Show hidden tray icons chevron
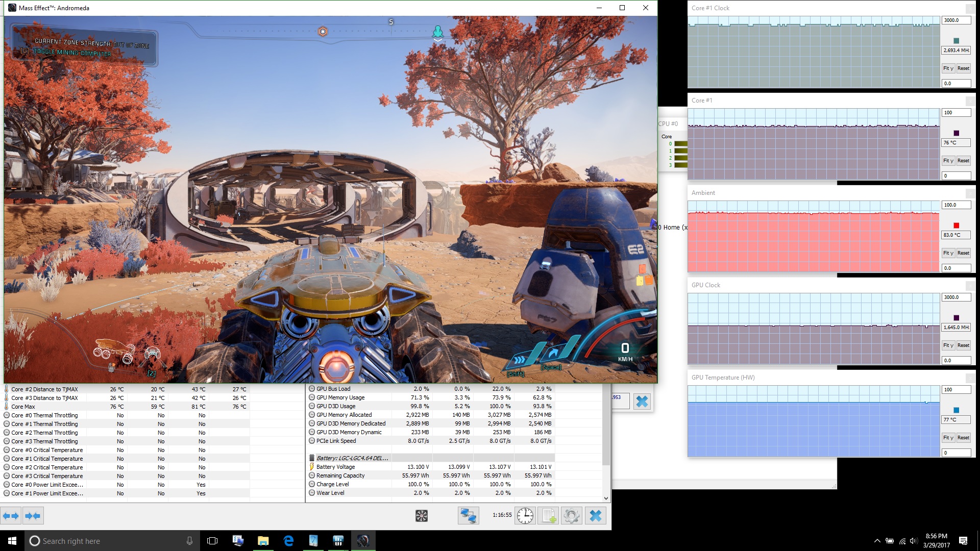The height and width of the screenshot is (551, 980). pos(877,541)
